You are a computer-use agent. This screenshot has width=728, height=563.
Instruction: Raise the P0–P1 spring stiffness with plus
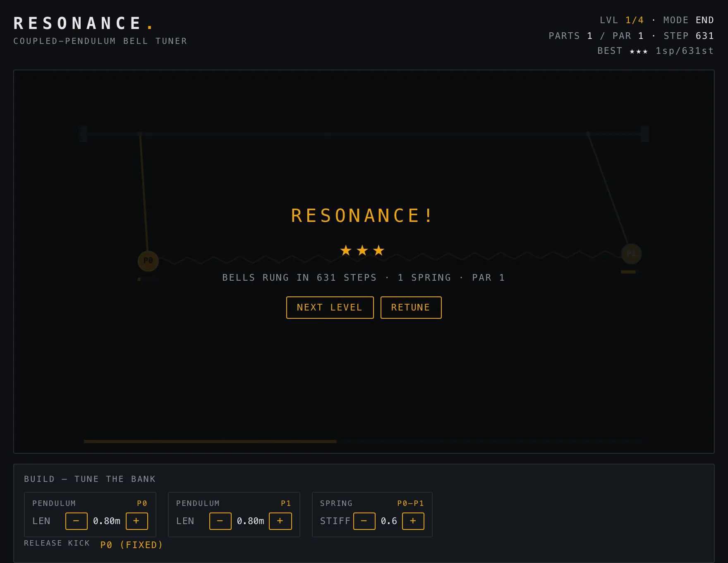click(413, 521)
